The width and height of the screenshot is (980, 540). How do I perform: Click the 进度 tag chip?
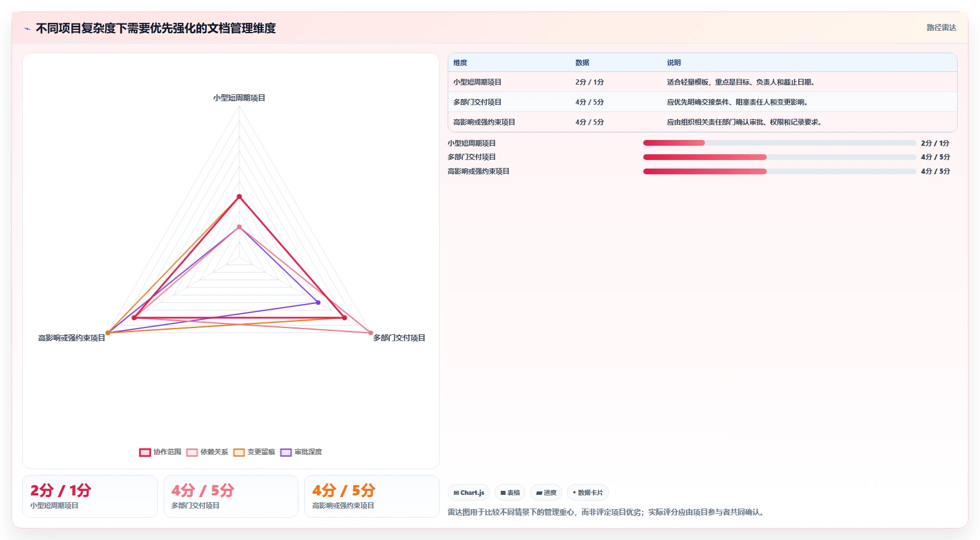546,493
